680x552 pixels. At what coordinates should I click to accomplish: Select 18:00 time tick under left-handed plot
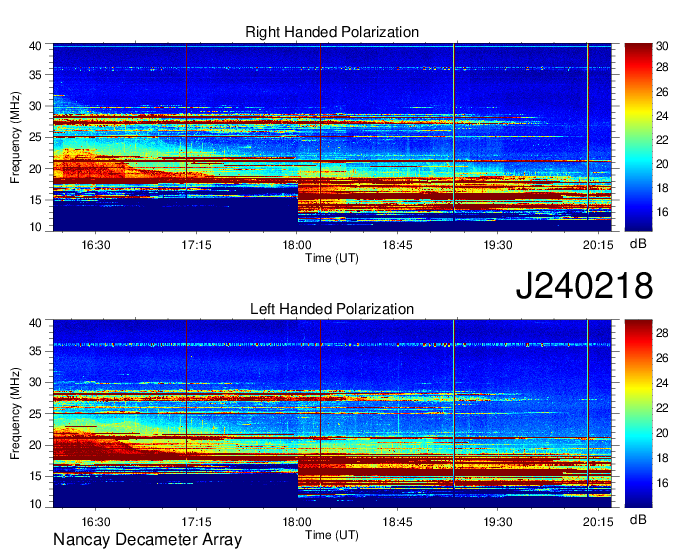pos(297,522)
